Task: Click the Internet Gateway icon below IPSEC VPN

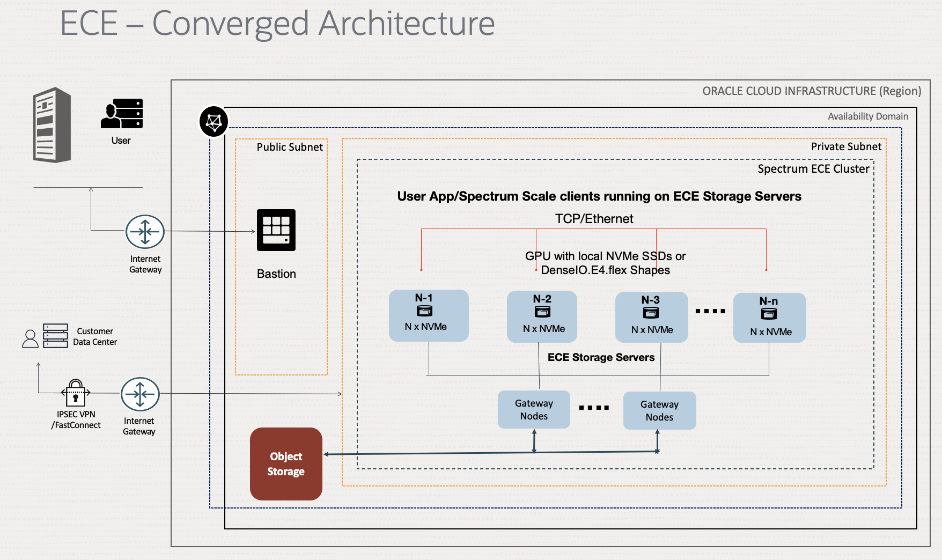Action: (x=141, y=393)
